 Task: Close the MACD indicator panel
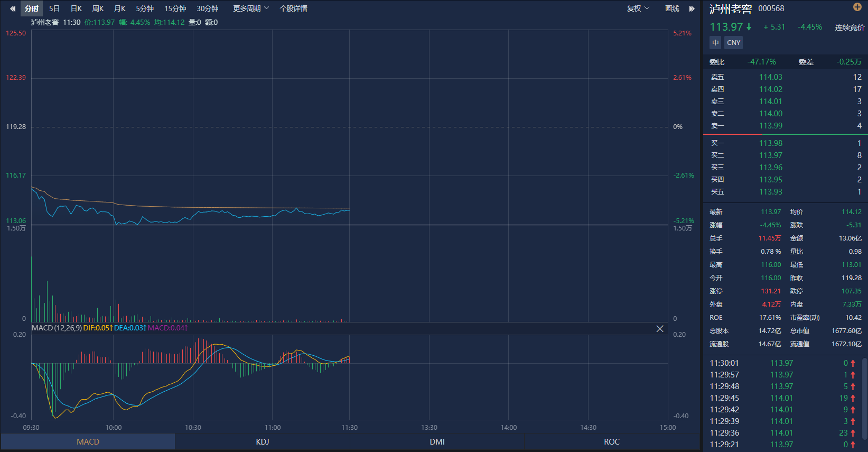[660, 329]
